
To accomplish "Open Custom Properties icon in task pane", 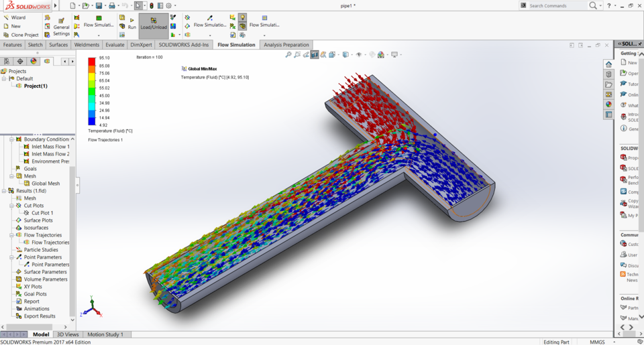I will (x=608, y=115).
